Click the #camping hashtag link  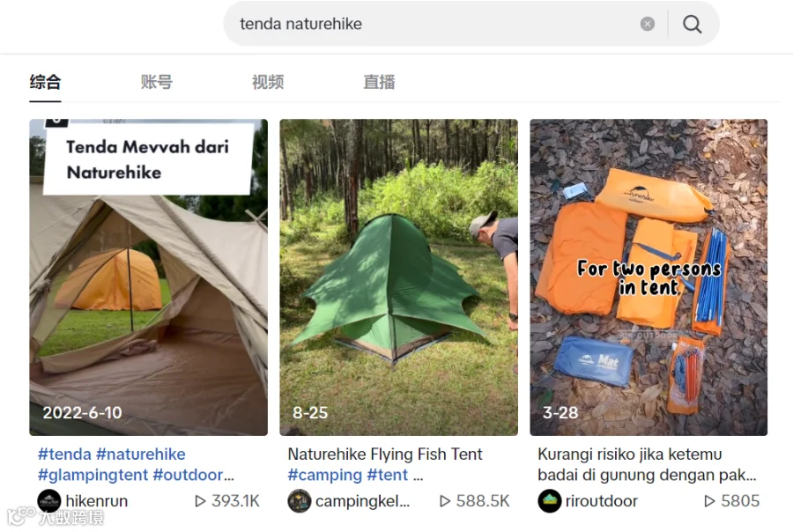tap(324, 475)
